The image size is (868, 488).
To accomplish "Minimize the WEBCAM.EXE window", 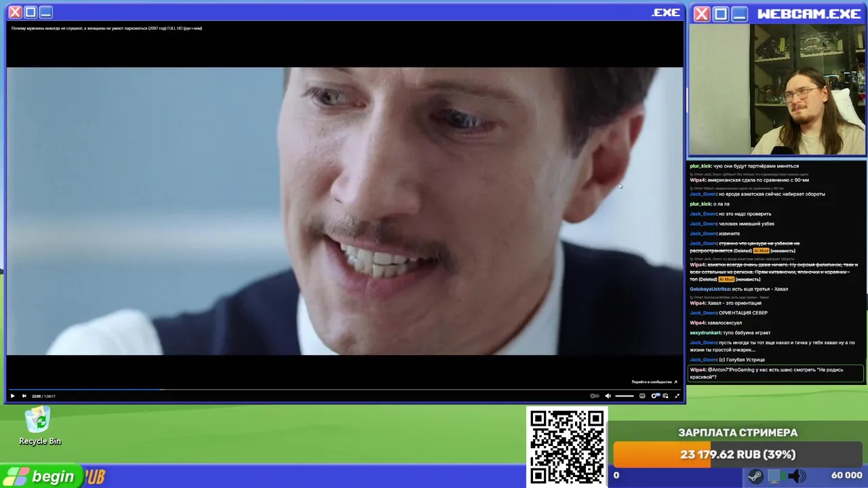I will (740, 14).
